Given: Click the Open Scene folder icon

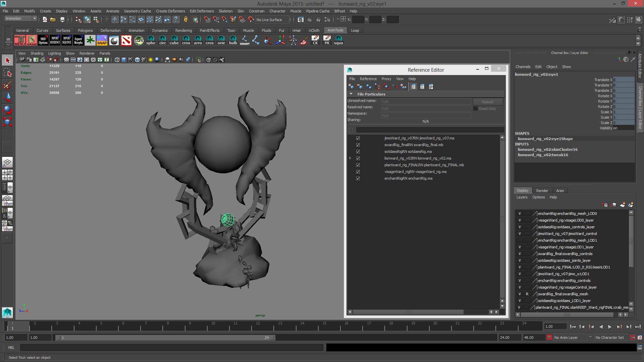Looking at the screenshot, I should (x=53, y=20).
